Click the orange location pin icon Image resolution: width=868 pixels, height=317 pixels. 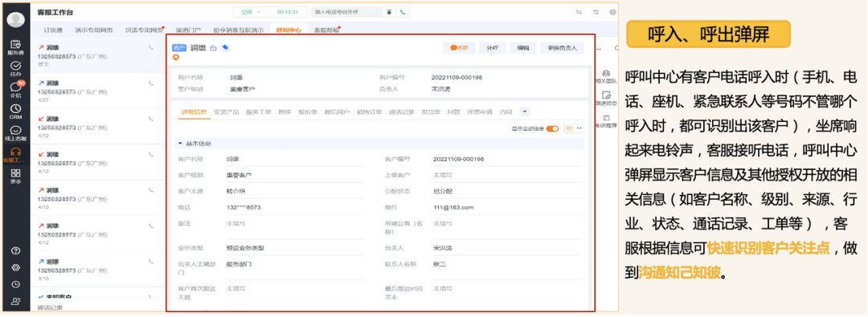176,57
